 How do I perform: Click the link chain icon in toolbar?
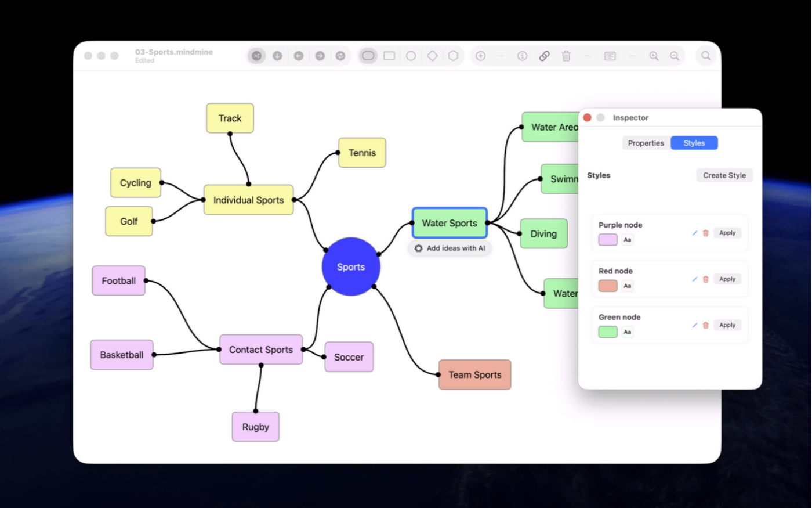click(544, 56)
